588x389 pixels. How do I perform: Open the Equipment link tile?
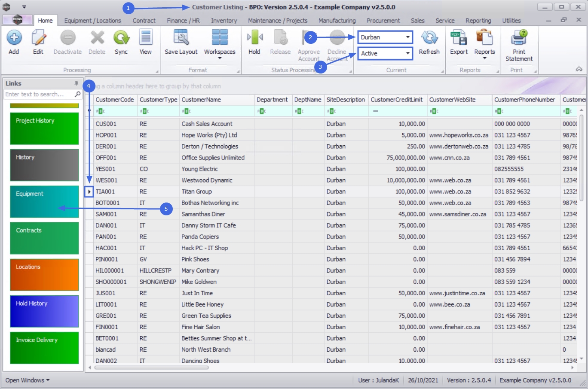[x=44, y=202]
